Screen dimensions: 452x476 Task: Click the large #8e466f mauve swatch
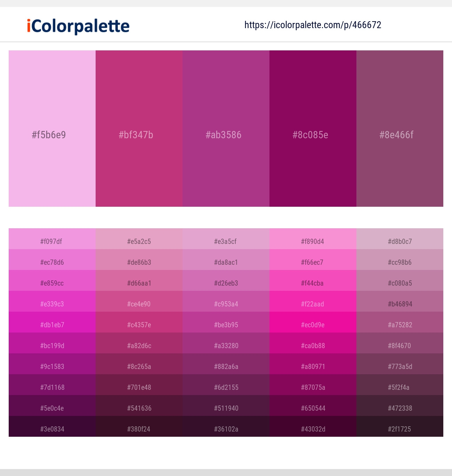400,129
